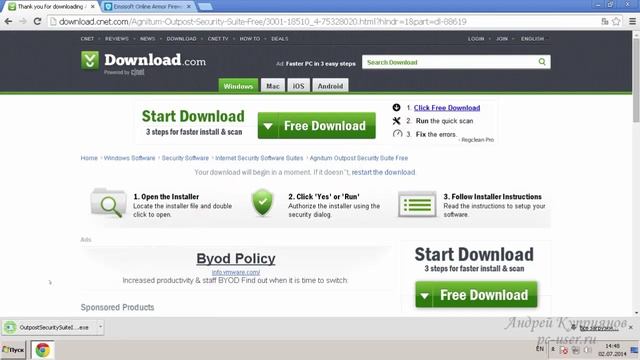Switch to the iOS platform tab
The height and width of the screenshot is (360, 640).
(x=298, y=86)
